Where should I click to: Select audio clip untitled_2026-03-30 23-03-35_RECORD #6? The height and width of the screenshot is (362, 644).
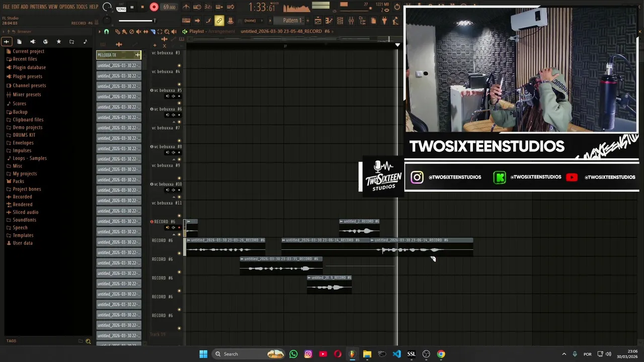281,265
